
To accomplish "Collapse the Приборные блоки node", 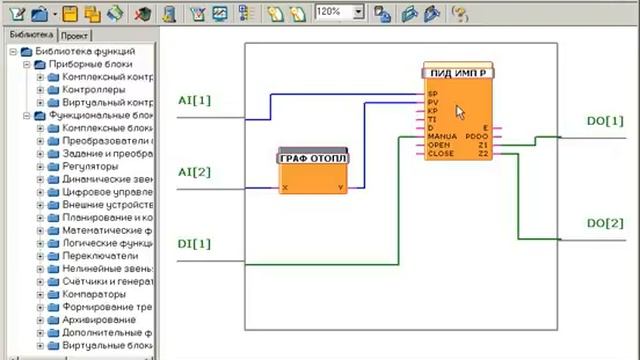I will tap(27, 64).
